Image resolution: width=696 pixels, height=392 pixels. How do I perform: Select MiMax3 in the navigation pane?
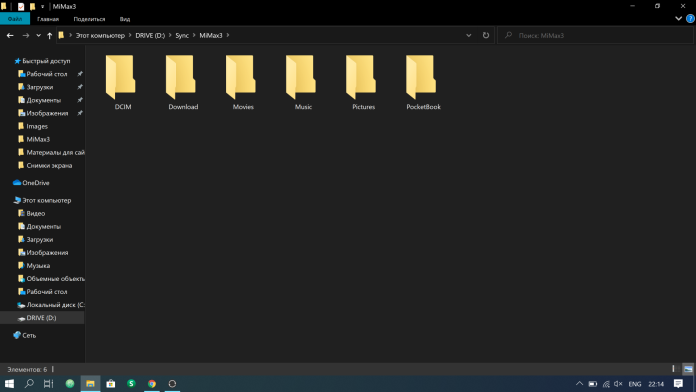click(x=38, y=139)
